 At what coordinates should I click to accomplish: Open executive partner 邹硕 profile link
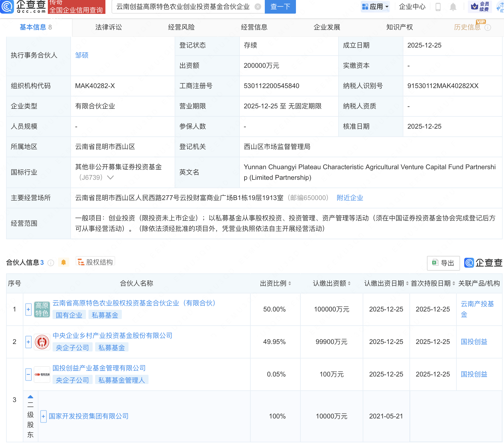(x=82, y=55)
